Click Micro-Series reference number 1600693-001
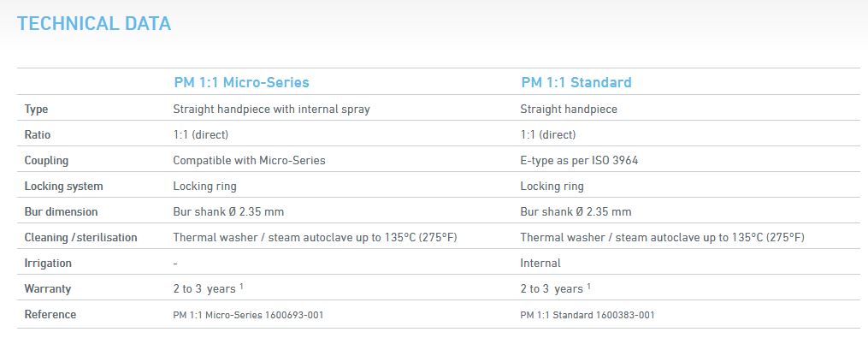Screen dimensions: 868x338 click(x=294, y=315)
